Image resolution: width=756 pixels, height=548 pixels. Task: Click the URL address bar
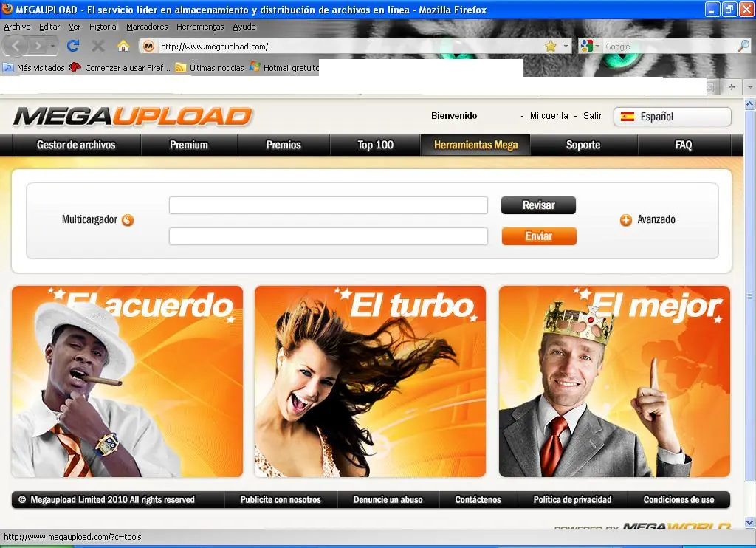[351, 47]
